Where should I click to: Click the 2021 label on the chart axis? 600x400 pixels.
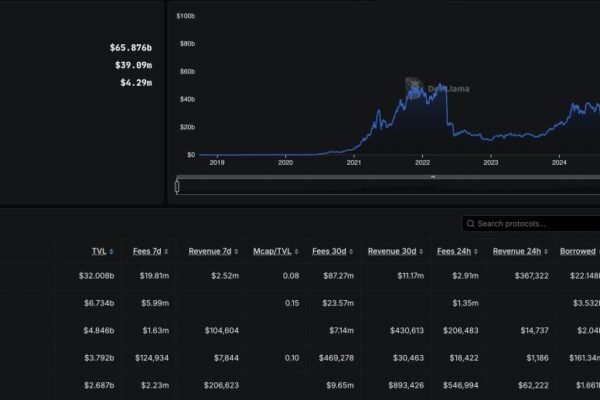353,162
